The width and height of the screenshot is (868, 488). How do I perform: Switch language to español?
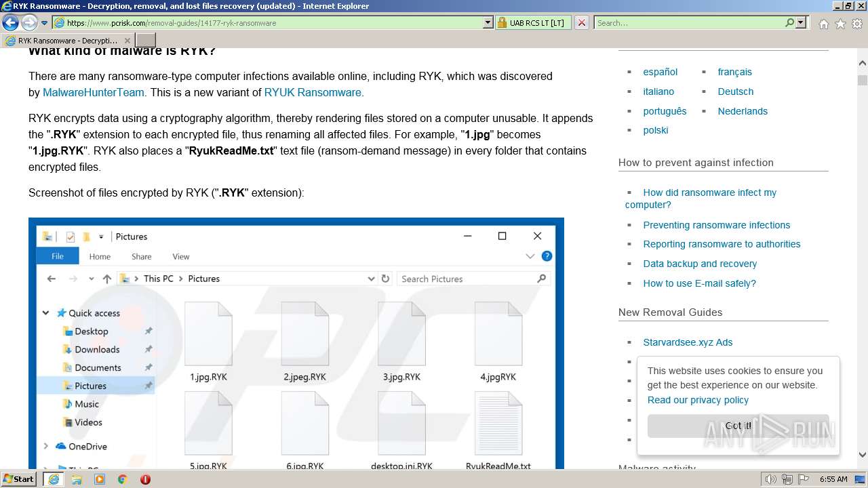[x=660, y=72]
